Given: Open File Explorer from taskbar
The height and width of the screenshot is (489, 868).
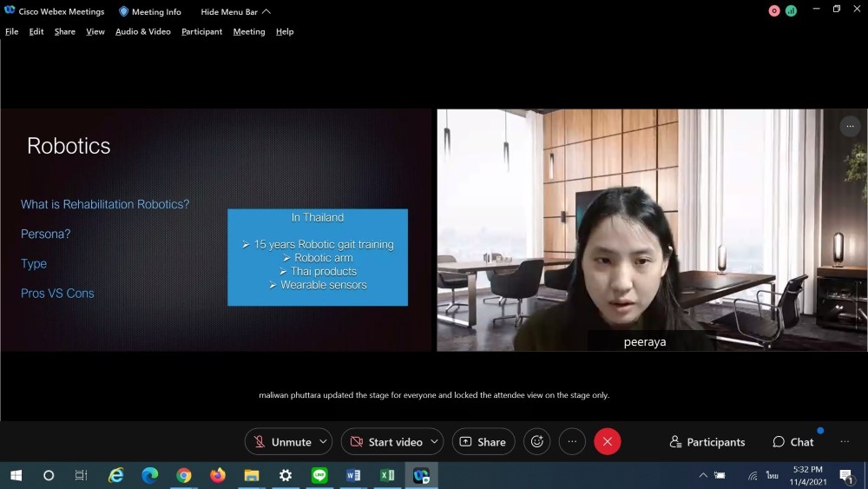Looking at the screenshot, I should tap(252, 475).
